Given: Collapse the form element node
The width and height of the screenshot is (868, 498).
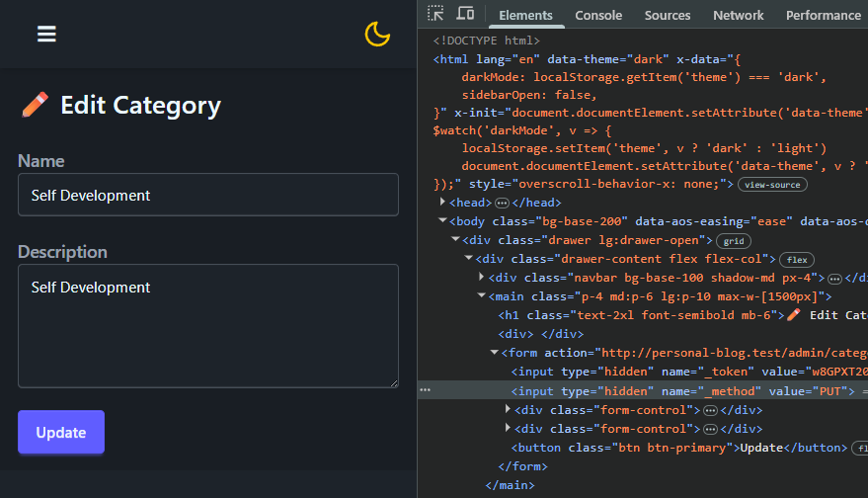Looking at the screenshot, I should 495,353.
